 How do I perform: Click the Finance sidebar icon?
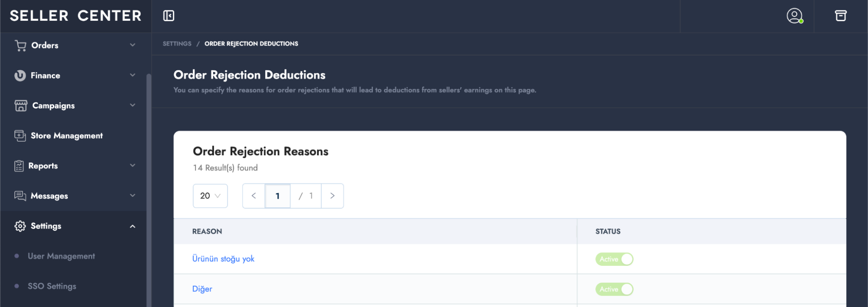[x=20, y=75]
